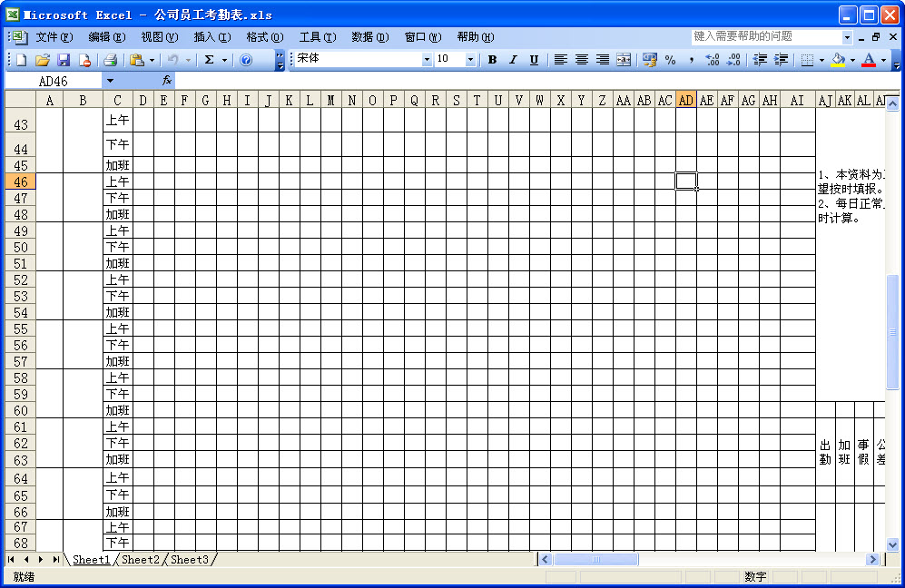Screen dimensions: 905x588
Task: Increase decimal places
Action: click(x=713, y=59)
